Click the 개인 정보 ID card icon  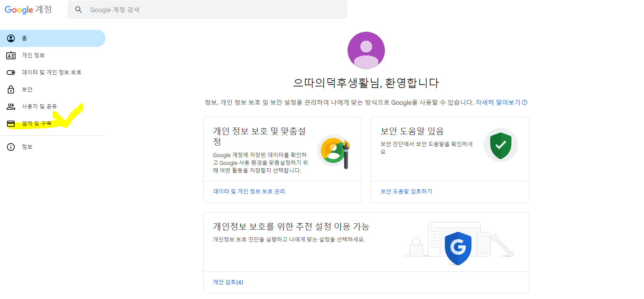(11, 55)
